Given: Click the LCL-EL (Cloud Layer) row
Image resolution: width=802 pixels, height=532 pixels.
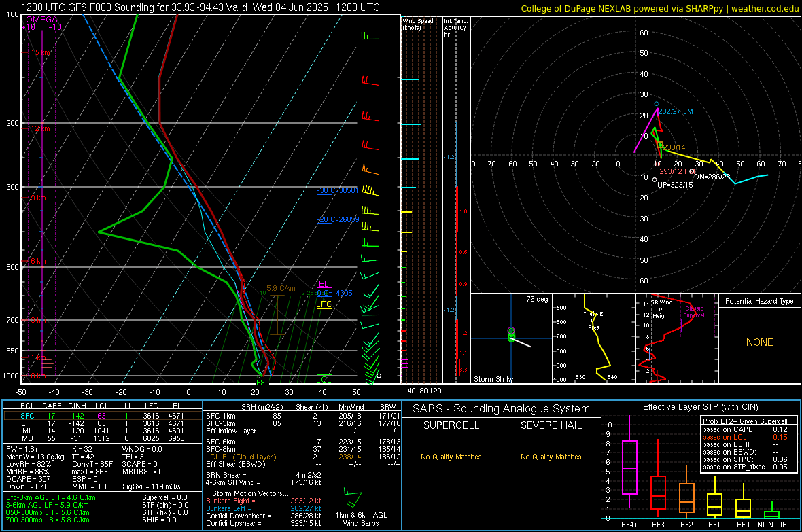Looking at the screenshot, I should tap(303, 457).
